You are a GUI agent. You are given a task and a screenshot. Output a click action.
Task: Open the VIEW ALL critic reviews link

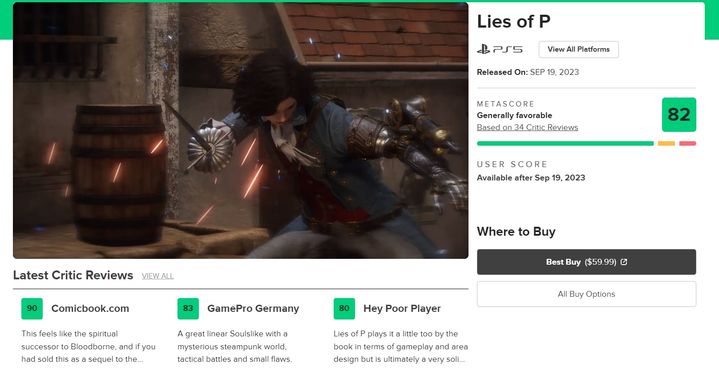click(157, 276)
